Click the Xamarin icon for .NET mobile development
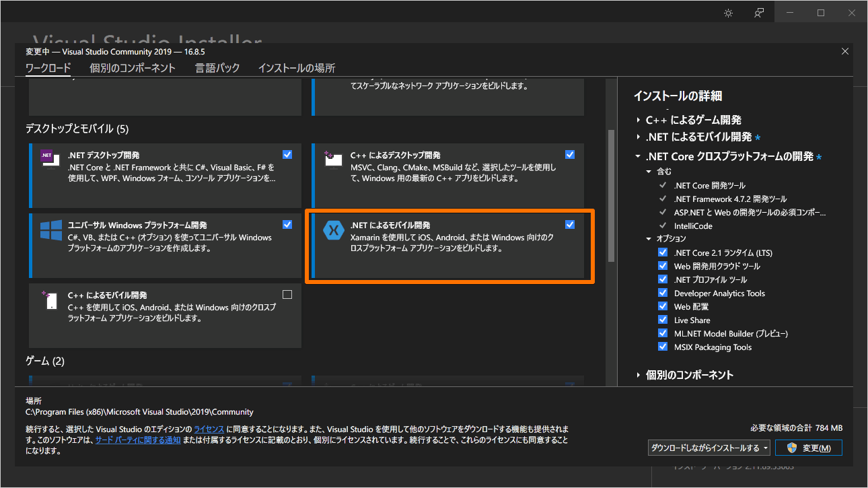This screenshot has width=868, height=488. pos(334,230)
